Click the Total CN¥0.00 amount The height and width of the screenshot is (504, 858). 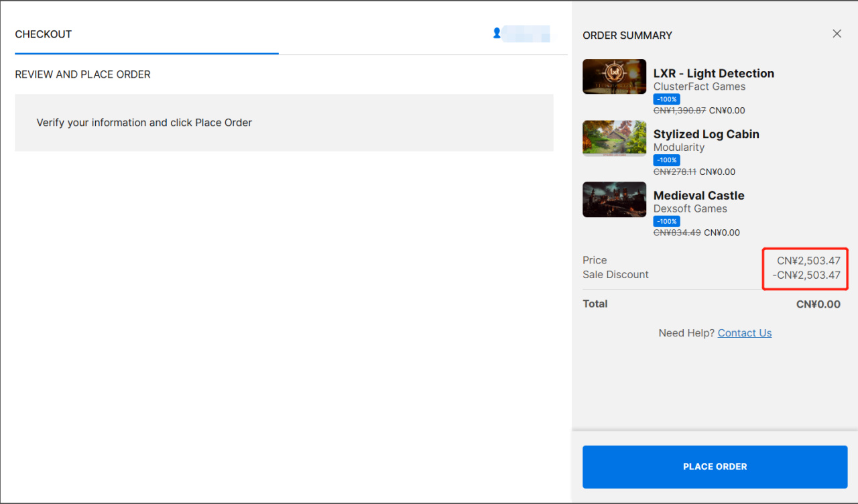tap(818, 304)
